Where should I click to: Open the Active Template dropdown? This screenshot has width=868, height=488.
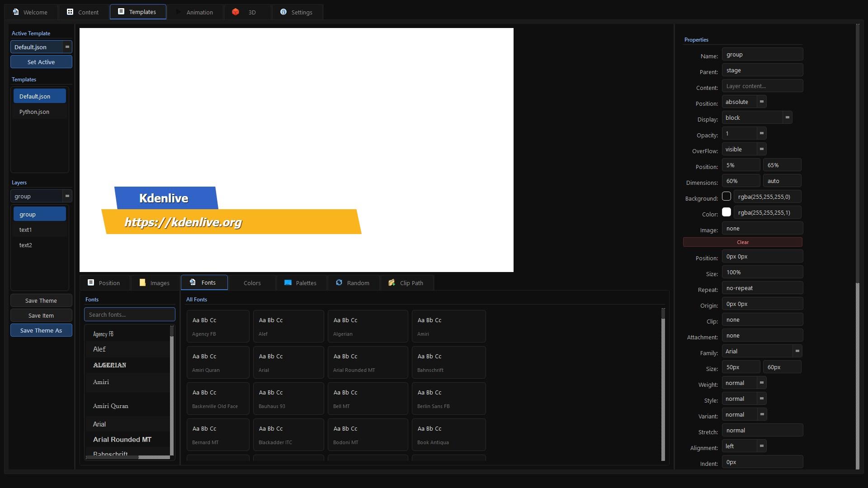[41, 47]
